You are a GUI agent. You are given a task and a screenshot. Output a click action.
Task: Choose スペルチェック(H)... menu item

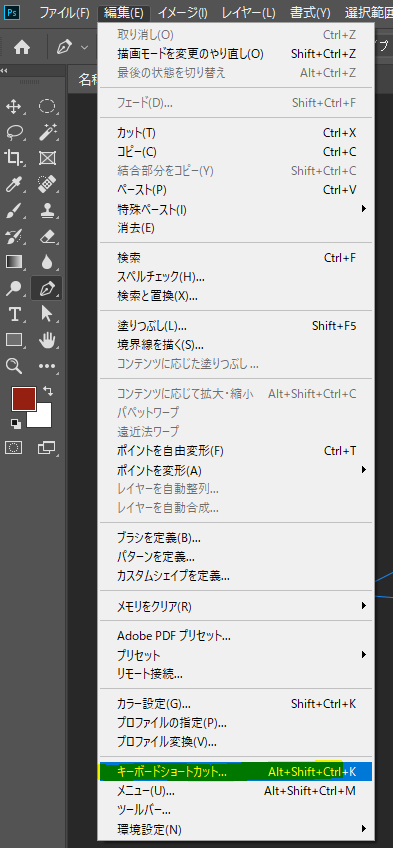[235, 277]
